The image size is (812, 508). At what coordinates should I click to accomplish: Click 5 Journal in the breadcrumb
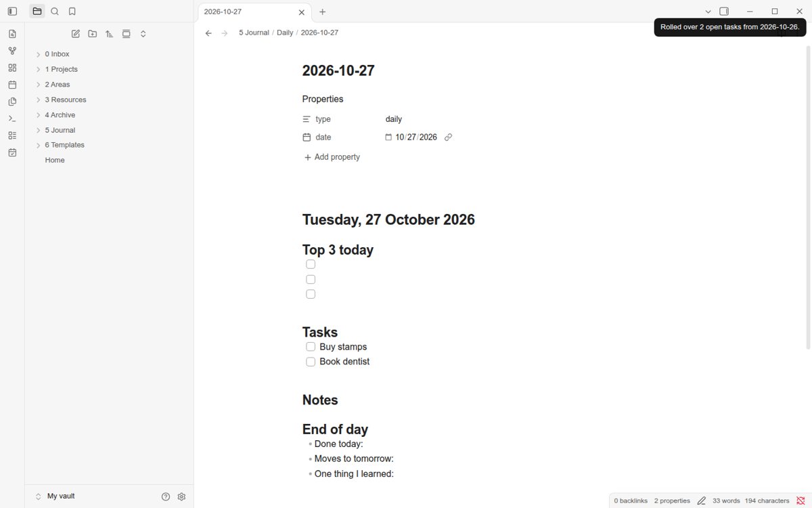click(254, 33)
